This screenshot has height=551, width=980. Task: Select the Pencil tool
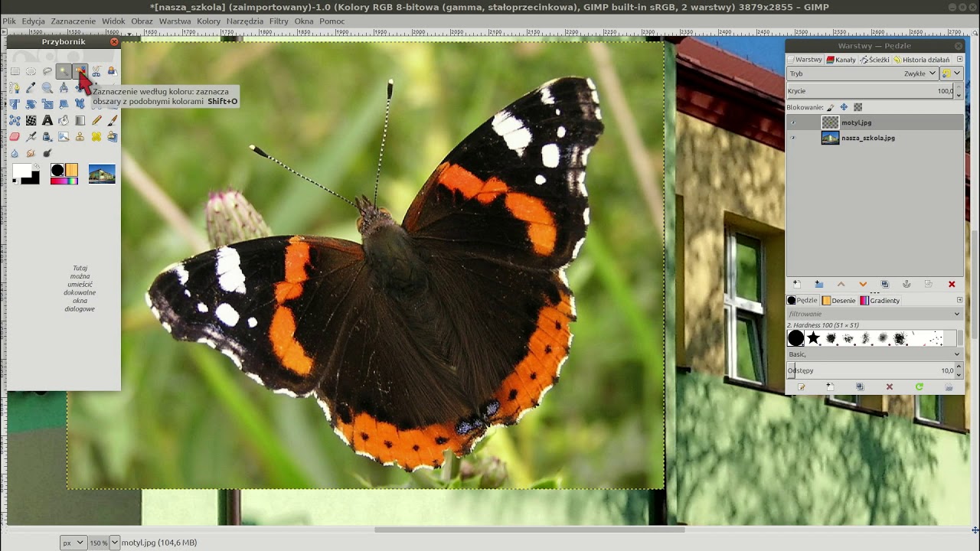pos(96,120)
